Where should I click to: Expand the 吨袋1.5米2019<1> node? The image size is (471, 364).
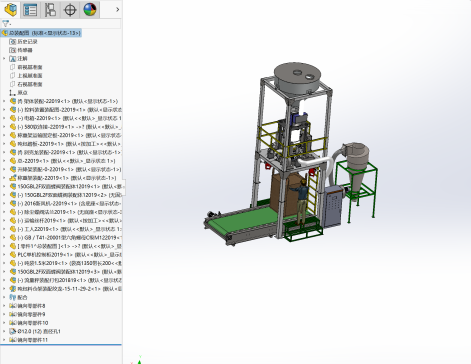coord(4,263)
